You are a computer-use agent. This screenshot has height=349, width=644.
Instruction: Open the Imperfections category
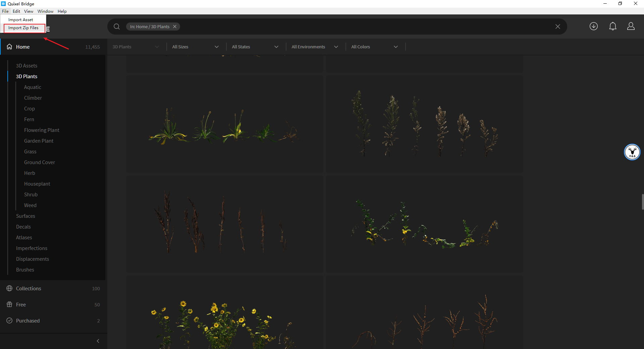[32, 248]
